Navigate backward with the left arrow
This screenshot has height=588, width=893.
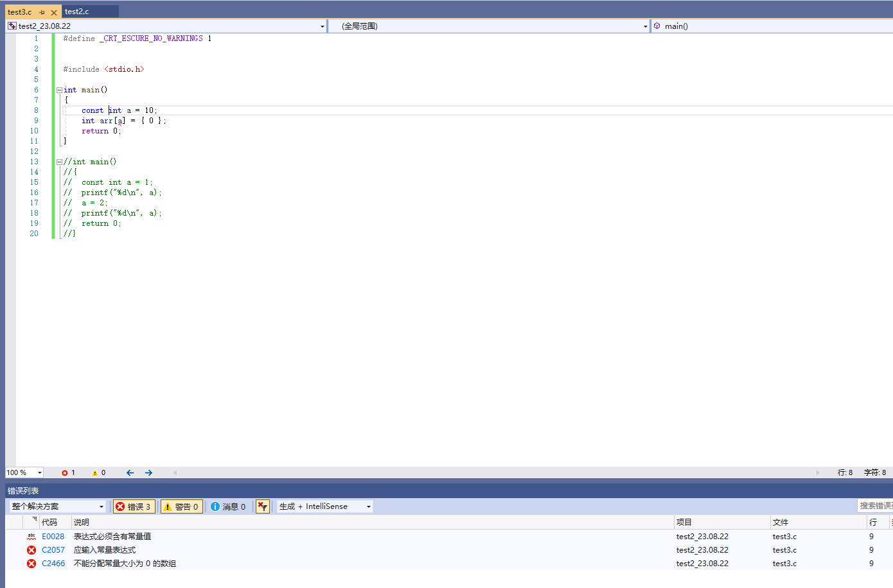[x=130, y=472]
